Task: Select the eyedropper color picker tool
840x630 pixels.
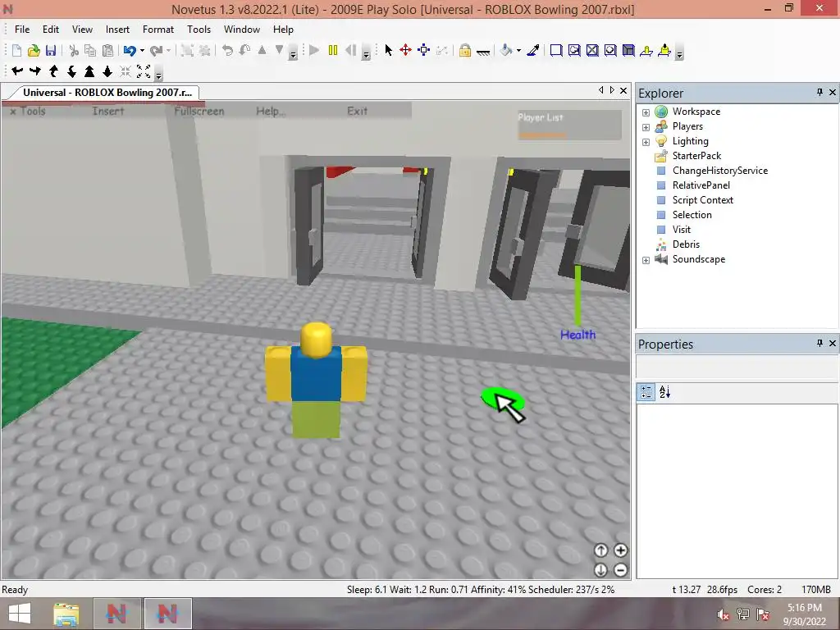Action: click(533, 50)
